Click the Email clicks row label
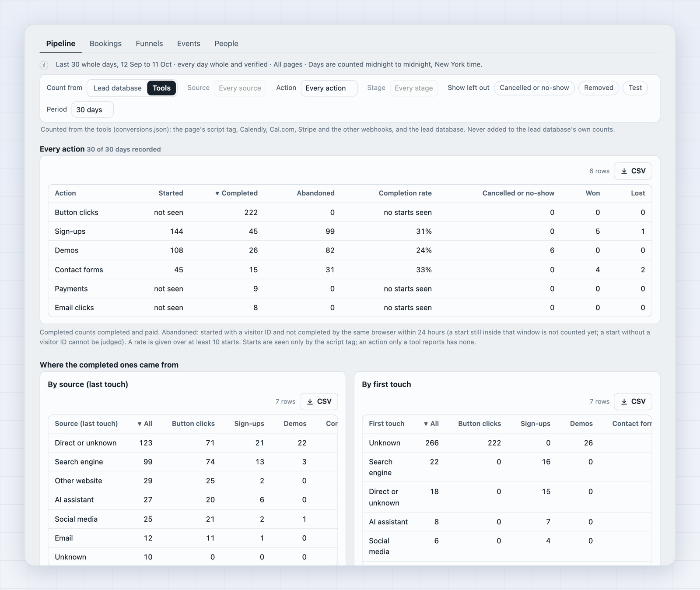Image resolution: width=700 pixels, height=590 pixels. pyautogui.click(x=74, y=308)
